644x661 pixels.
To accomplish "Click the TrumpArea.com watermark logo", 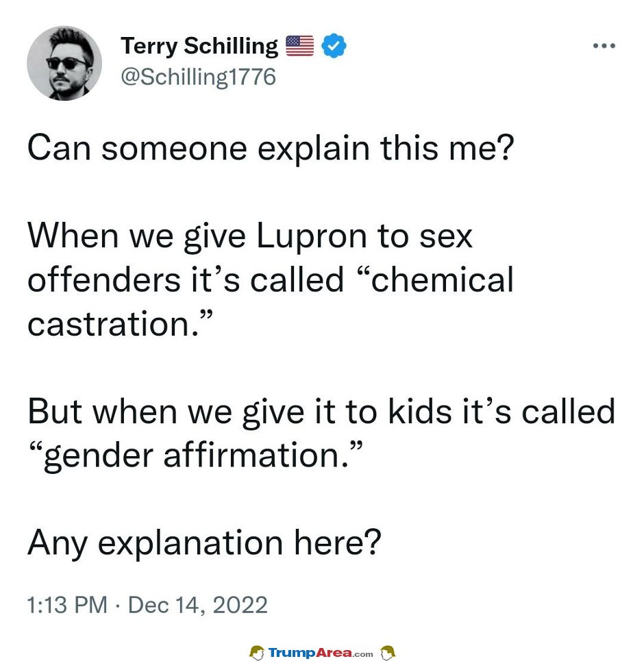I will pos(322,653).
